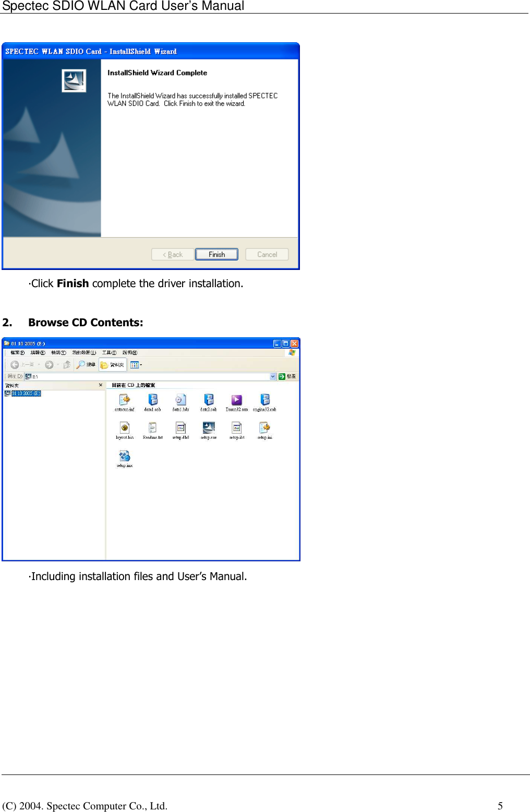Viewport: 530px width, 812px height.
Task: Open the setup.ini configuration file
Action: 265,427
